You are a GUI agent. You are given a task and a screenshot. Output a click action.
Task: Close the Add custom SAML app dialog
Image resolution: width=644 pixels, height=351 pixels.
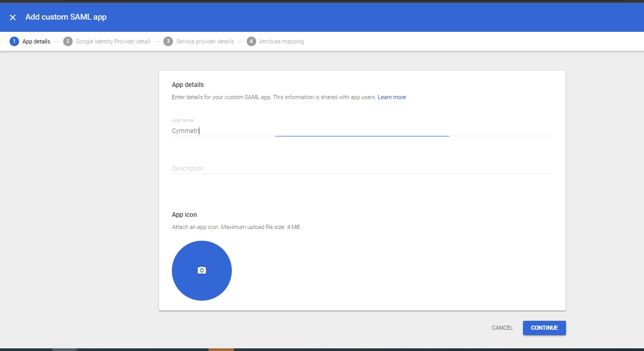coord(13,17)
